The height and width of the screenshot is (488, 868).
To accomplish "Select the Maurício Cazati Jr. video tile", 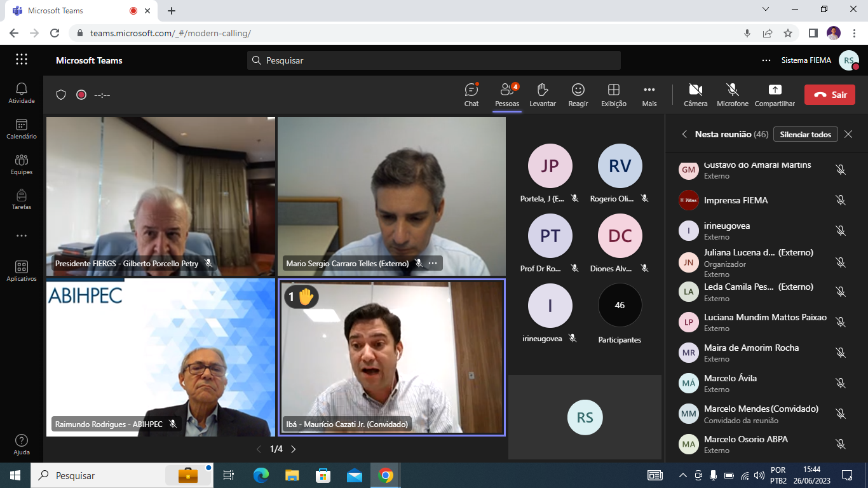I will point(392,357).
